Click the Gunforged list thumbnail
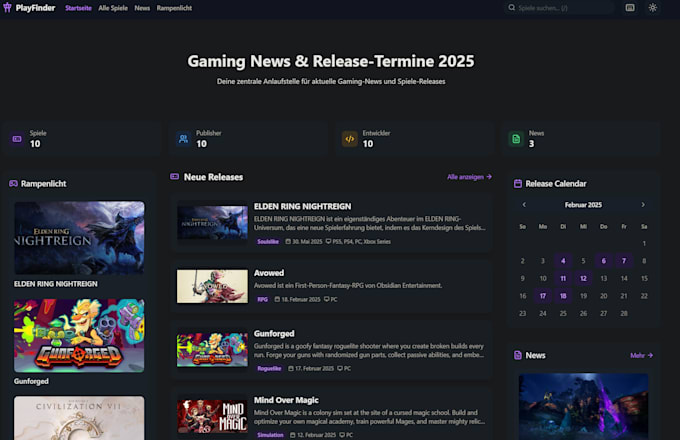 point(212,349)
